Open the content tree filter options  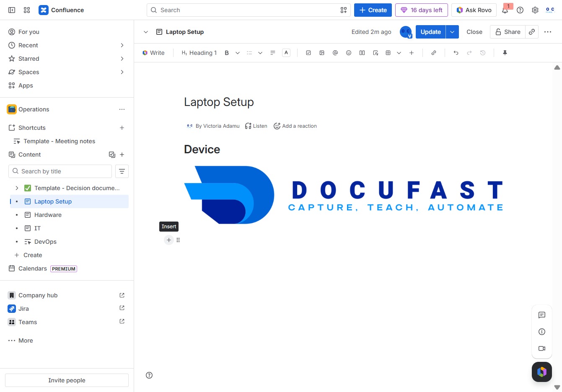tap(122, 171)
